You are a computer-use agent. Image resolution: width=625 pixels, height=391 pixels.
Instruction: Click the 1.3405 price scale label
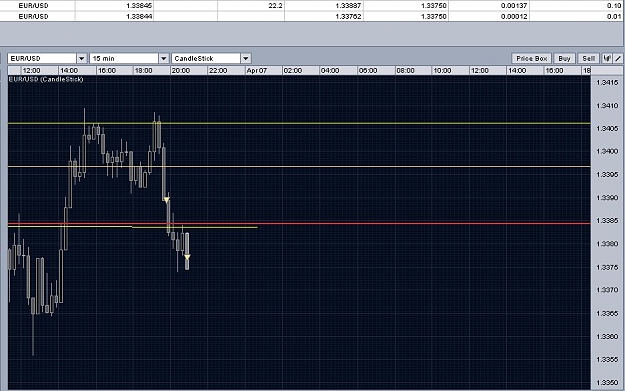[x=607, y=128]
